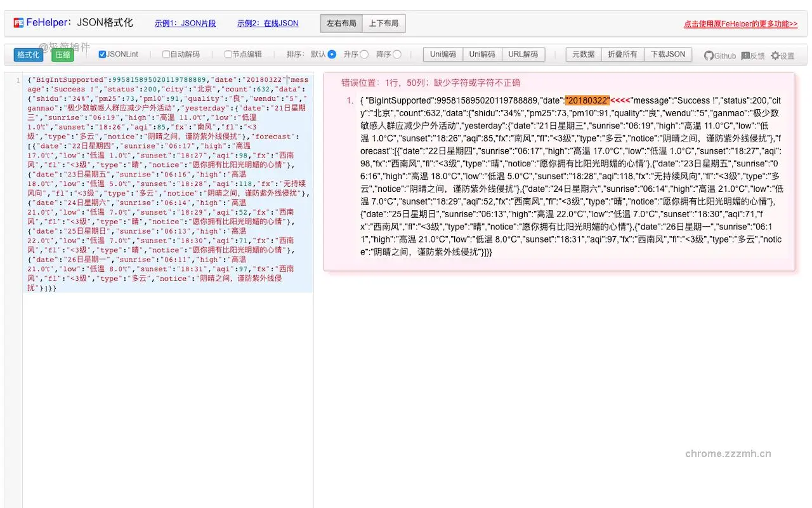
Task: Click the FeHelper logo icon
Action: 18,23
